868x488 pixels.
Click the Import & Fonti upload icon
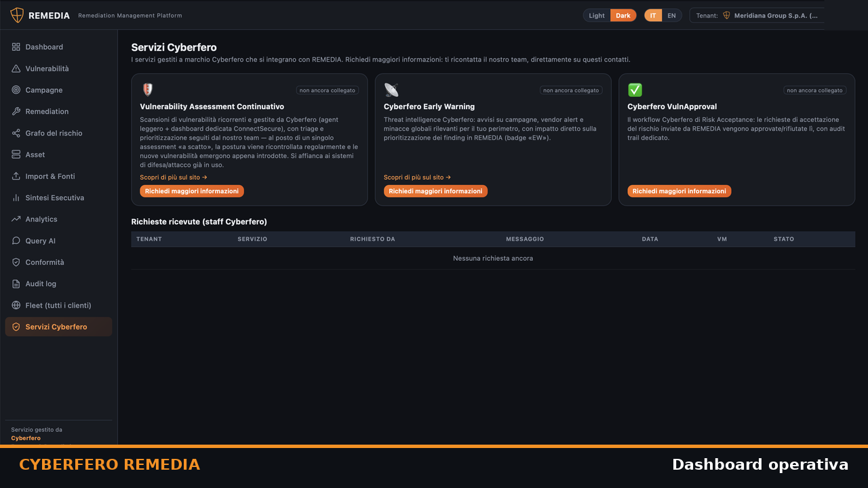[16, 176]
